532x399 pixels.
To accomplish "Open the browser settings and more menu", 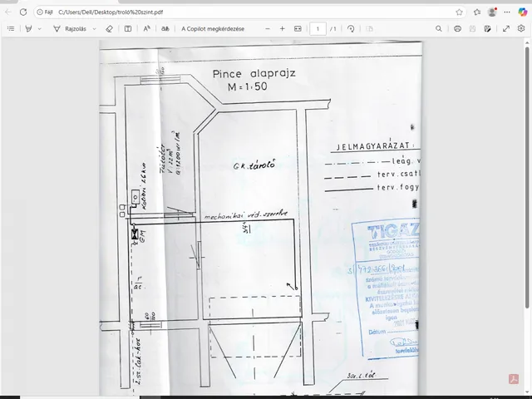I will pyautogui.click(x=507, y=12).
